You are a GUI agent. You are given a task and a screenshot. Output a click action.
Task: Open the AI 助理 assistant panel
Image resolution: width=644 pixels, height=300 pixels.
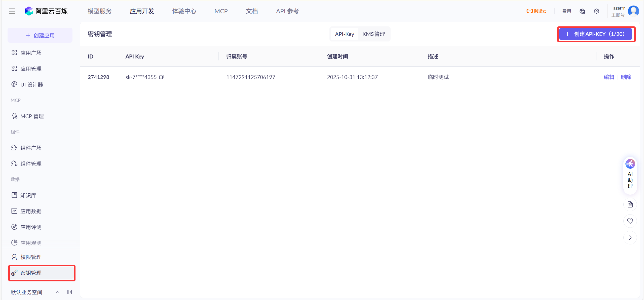[x=630, y=176]
